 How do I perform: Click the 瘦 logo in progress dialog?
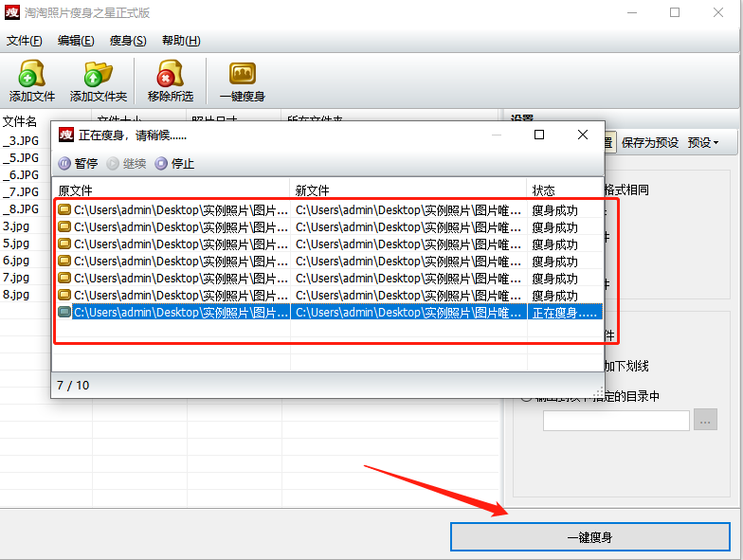(66, 135)
